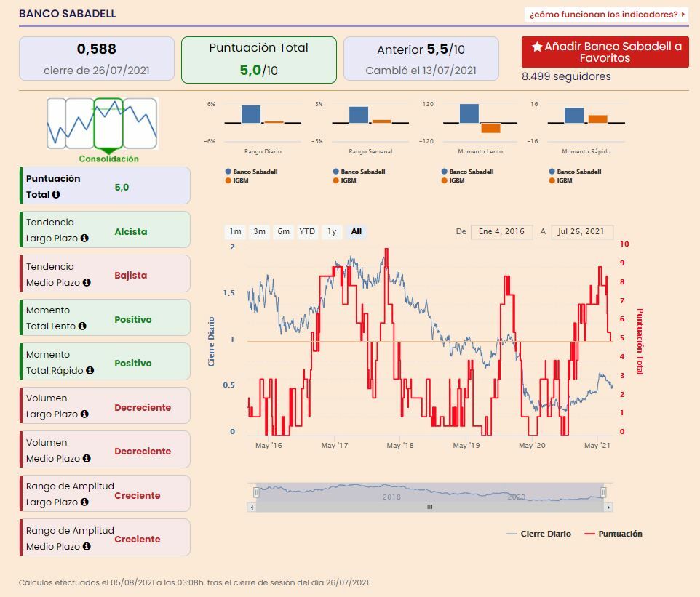Screen dimensions: 700x597
Task: Click info icon for Volumen Medio Plazo
Action: (x=87, y=458)
